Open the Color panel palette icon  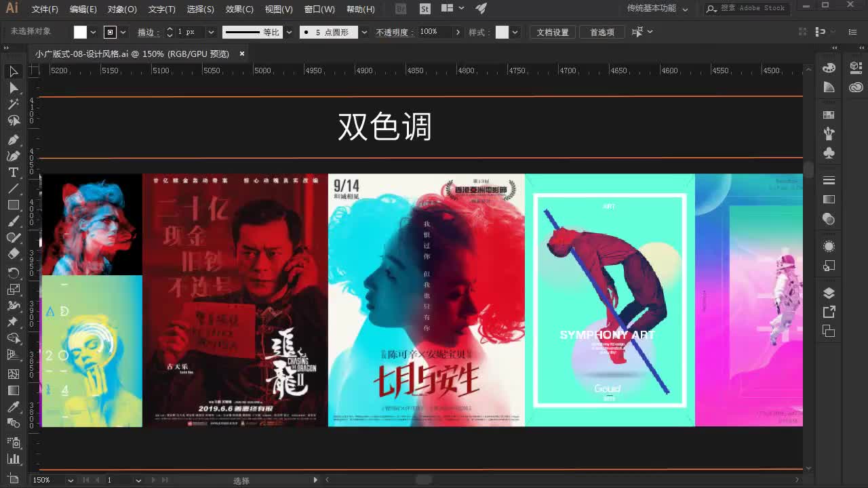(x=829, y=68)
